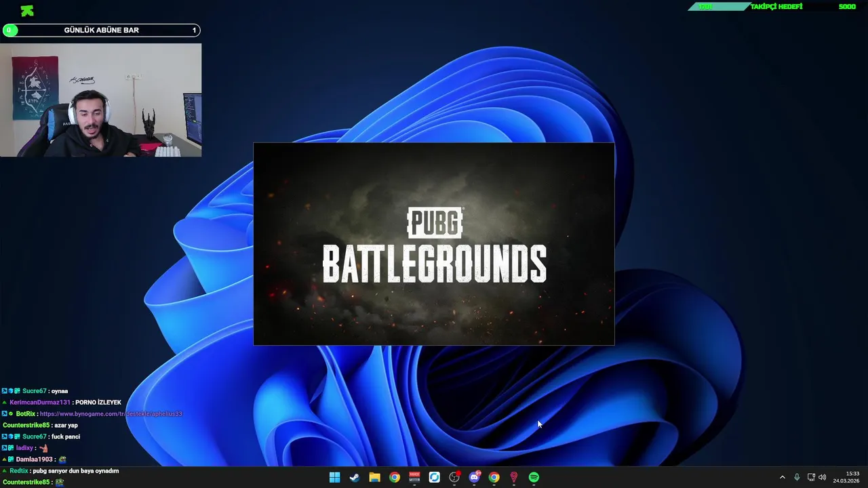868x488 pixels.
Task: Open the Windows Start menu
Action: click(334, 477)
